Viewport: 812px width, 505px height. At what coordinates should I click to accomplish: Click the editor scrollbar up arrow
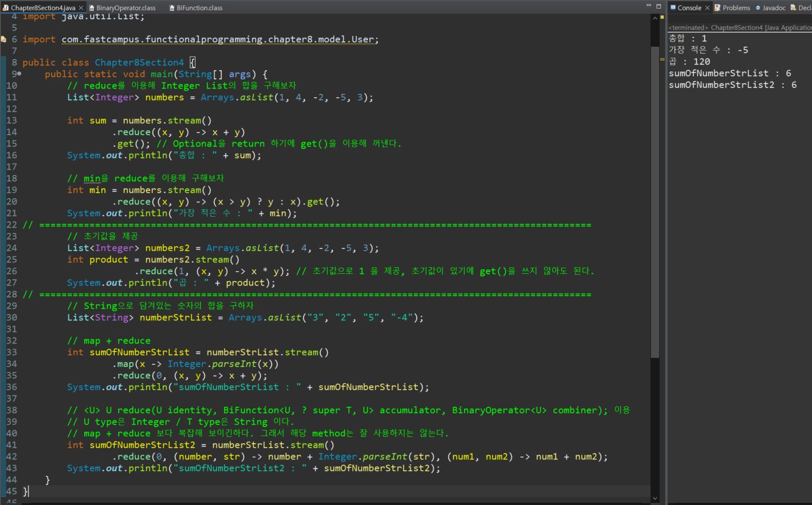coord(655,18)
